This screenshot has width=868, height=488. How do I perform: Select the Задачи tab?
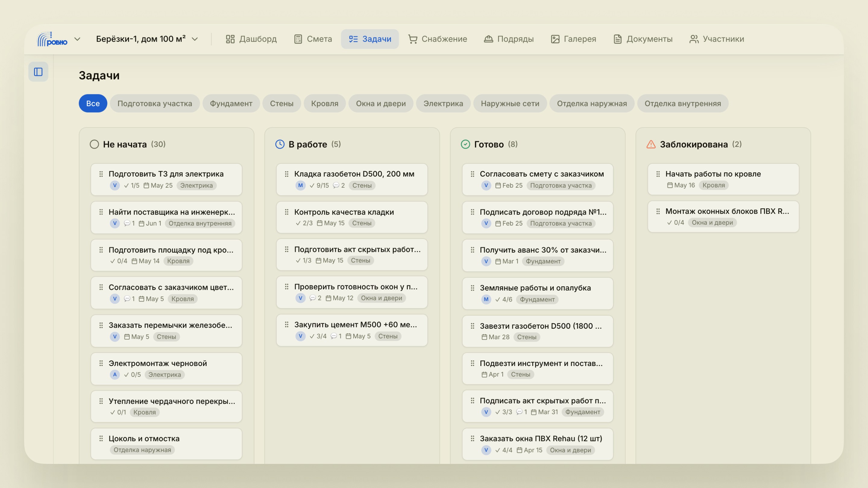[370, 39]
